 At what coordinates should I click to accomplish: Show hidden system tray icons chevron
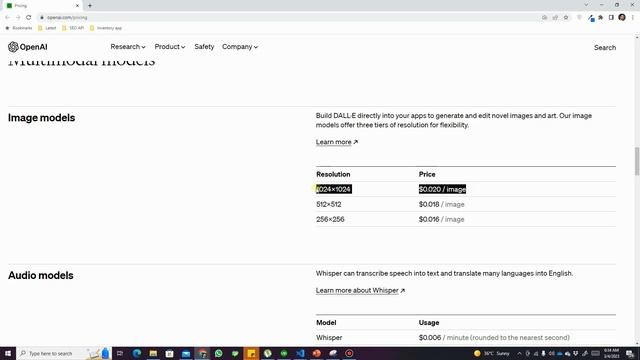tap(519, 353)
